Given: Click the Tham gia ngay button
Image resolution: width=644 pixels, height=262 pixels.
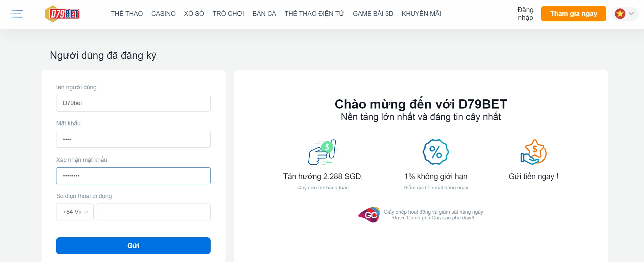Looking at the screenshot, I should [573, 14].
